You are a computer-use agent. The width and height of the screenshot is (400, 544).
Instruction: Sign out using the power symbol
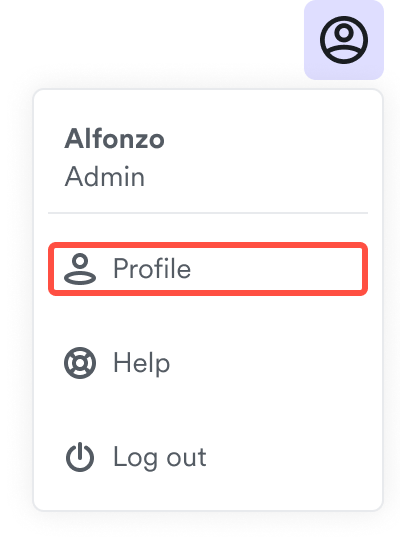pyautogui.click(x=80, y=457)
